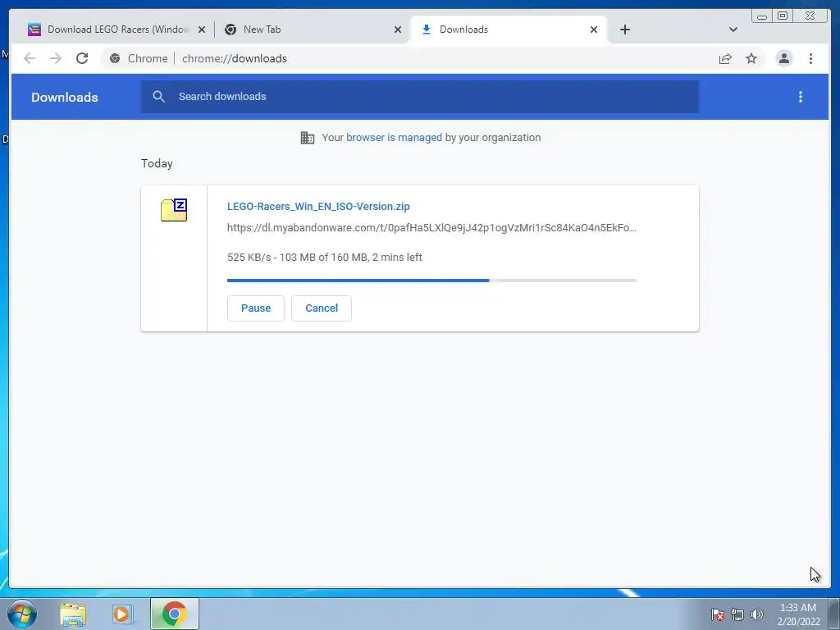Click the magnifier icon in search downloads
Image resolution: width=840 pixels, height=630 pixels.
pyautogui.click(x=158, y=97)
